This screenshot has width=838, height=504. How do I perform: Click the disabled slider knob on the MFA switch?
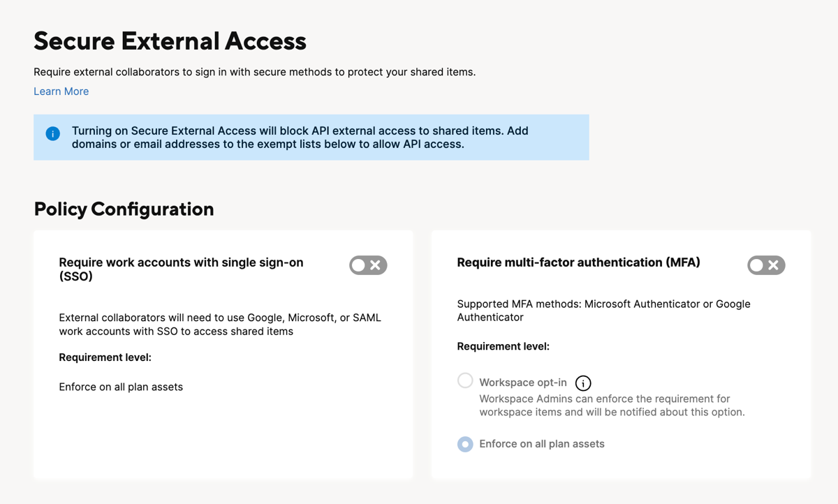(757, 265)
